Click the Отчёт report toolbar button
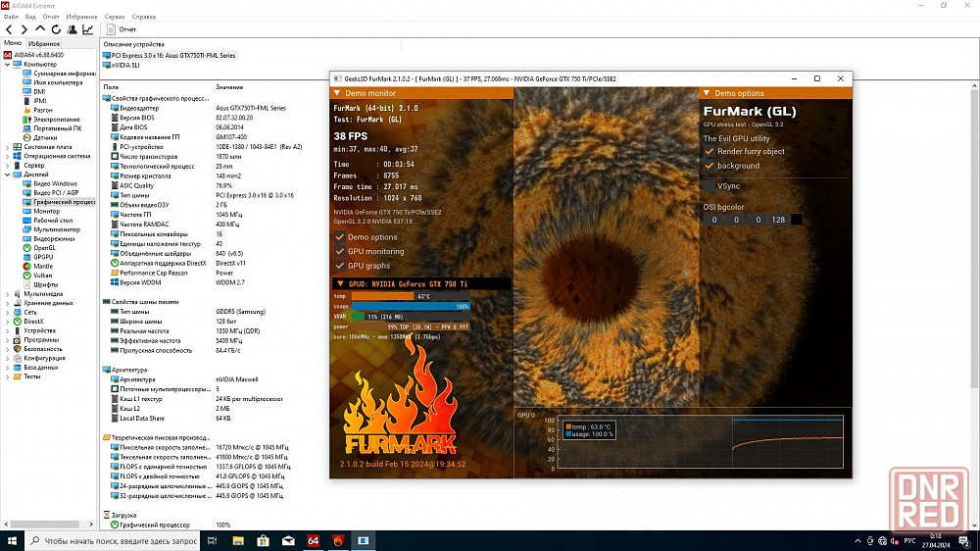This screenshot has width=980, height=551. click(x=122, y=29)
